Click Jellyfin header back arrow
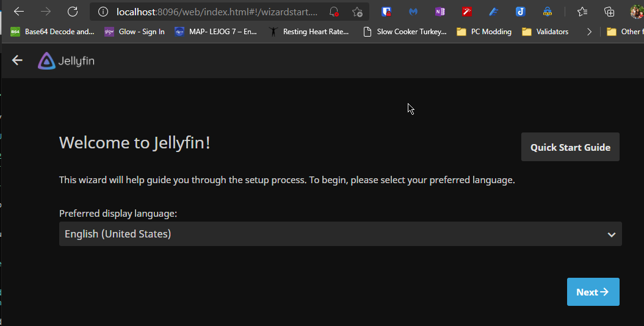This screenshot has height=326, width=644. pos(17,60)
